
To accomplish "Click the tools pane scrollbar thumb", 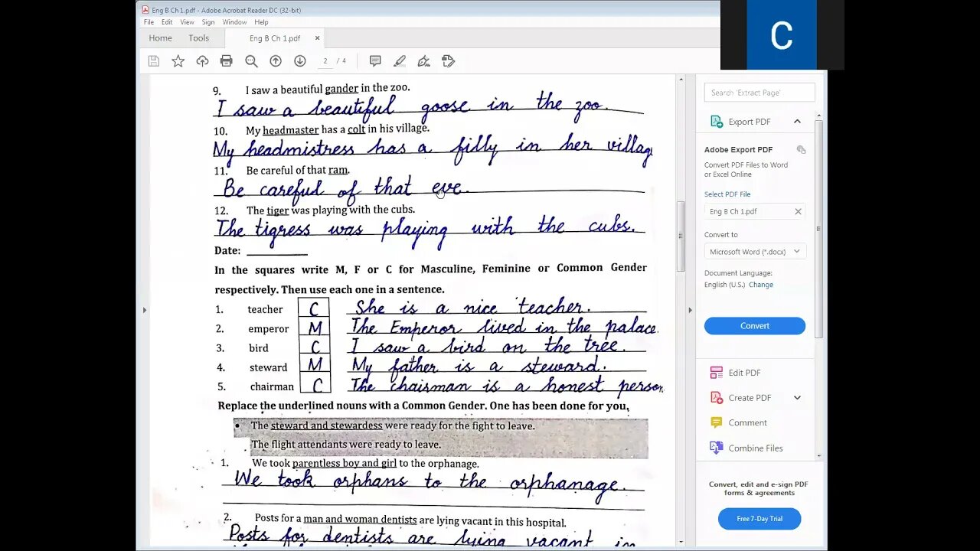I will pyautogui.click(x=819, y=230).
